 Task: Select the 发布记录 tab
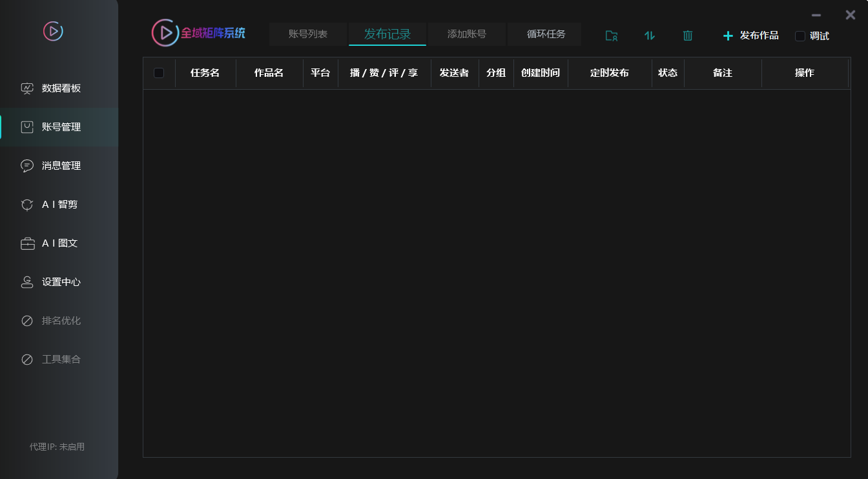[x=387, y=34]
